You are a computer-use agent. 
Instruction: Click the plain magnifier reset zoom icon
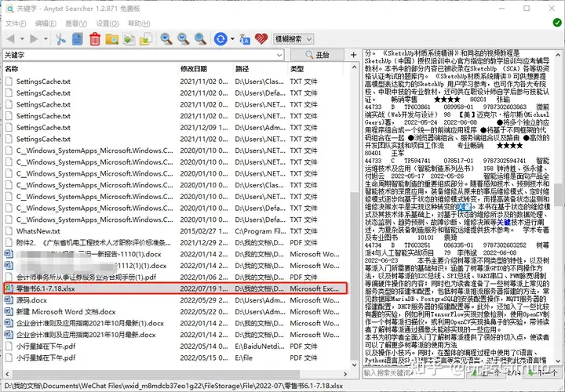point(200,39)
